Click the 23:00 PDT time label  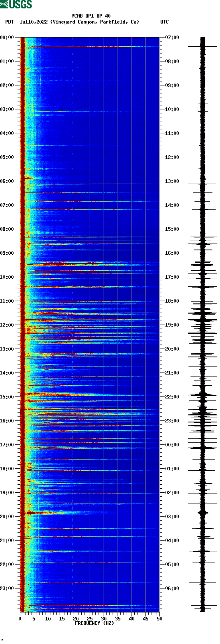[x=7, y=589]
